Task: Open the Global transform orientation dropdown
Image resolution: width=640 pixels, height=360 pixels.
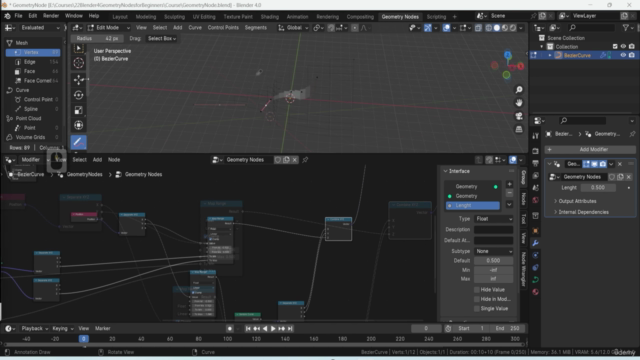Action: coord(293,28)
